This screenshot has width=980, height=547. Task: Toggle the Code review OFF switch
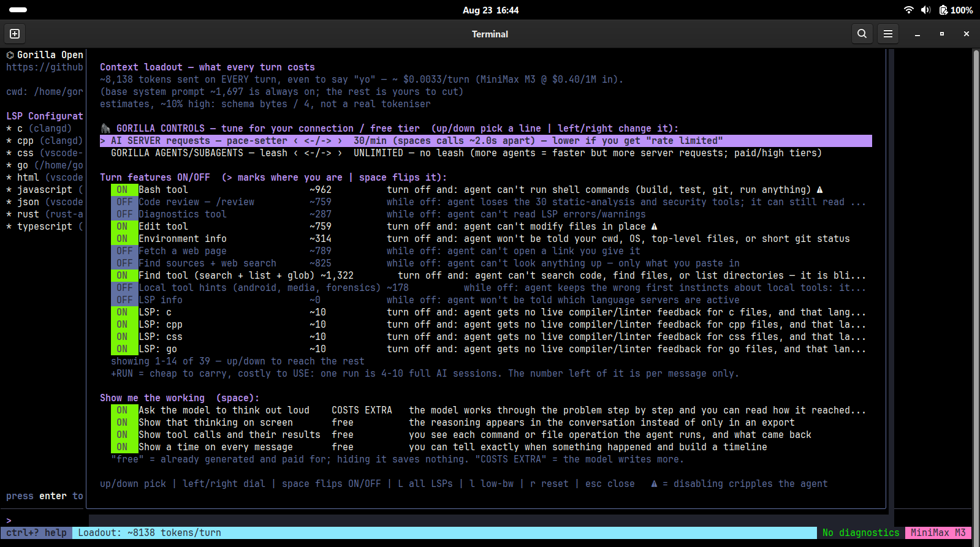coord(124,202)
